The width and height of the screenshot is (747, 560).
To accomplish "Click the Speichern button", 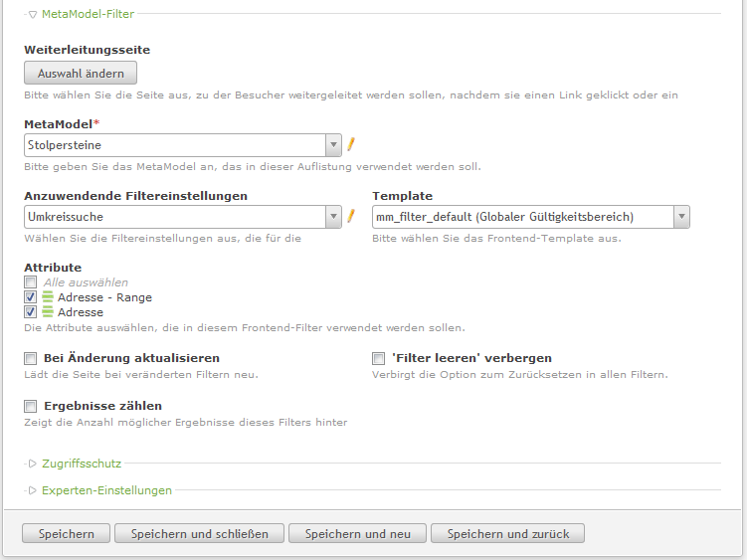I will coord(67,533).
